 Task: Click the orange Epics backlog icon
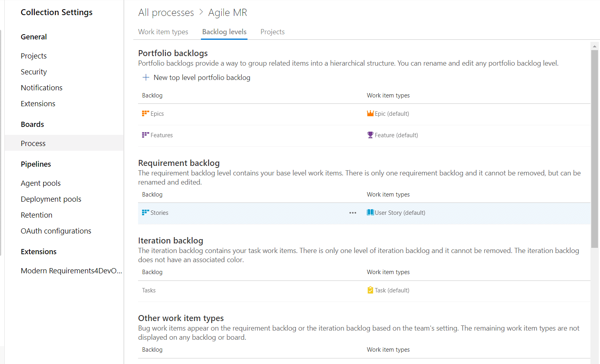(145, 113)
